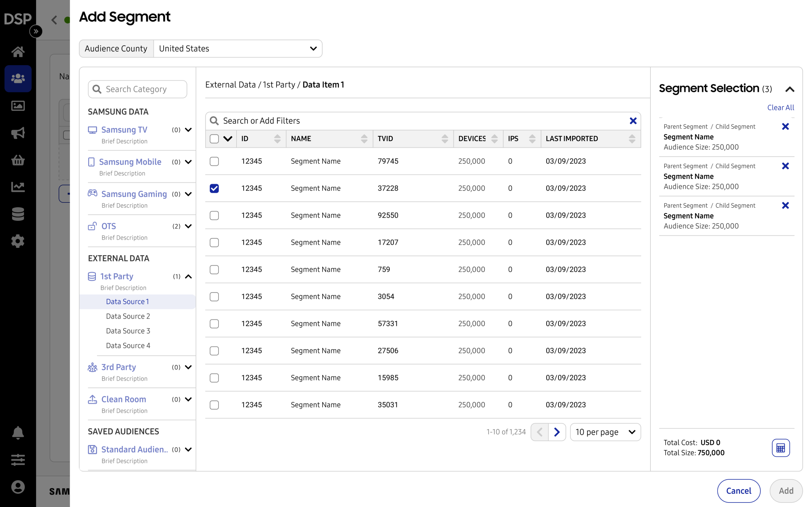This screenshot has width=812, height=507.
Task: Expand the Samsung TV category
Action: tap(189, 130)
